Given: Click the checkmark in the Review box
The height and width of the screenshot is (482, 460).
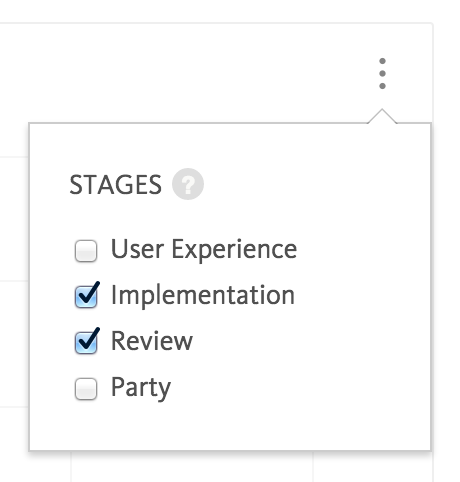Looking at the screenshot, I should tap(90, 338).
